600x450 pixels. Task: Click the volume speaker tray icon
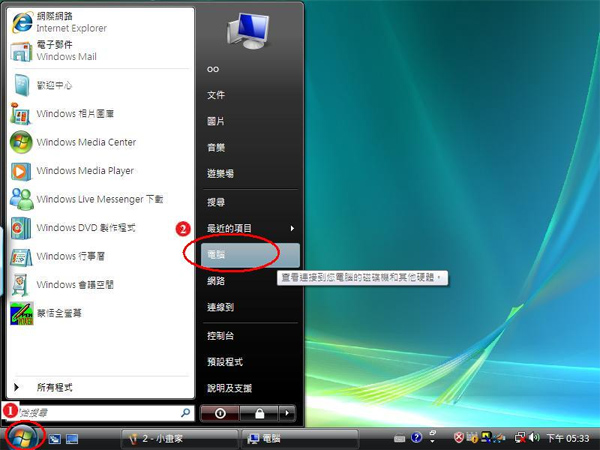point(534,437)
